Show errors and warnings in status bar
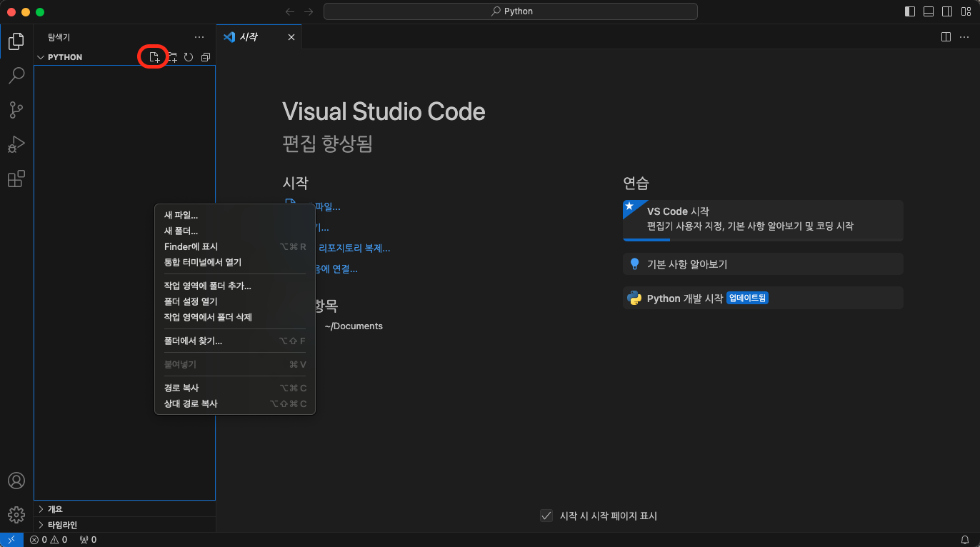980x547 pixels. click(x=49, y=540)
